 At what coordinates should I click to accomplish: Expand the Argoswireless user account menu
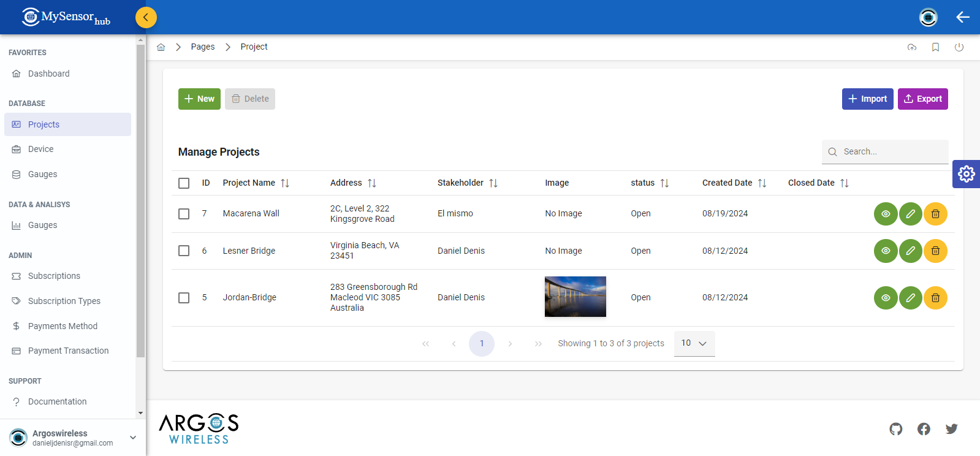(132, 438)
